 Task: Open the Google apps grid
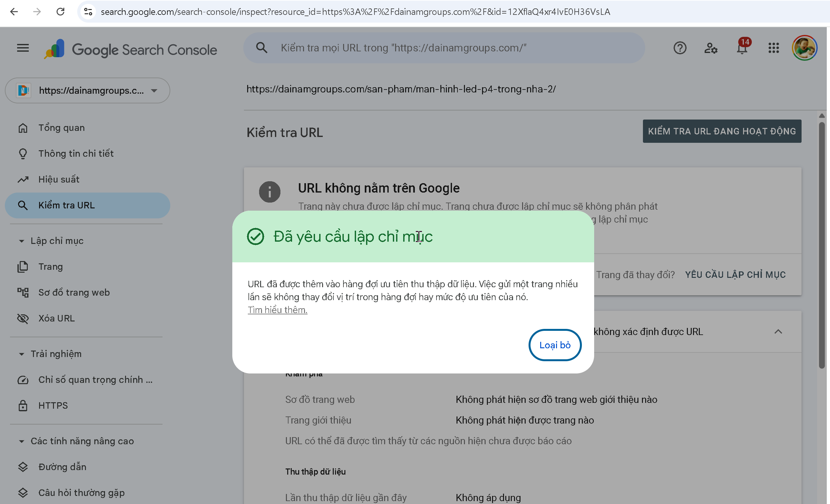pos(773,48)
